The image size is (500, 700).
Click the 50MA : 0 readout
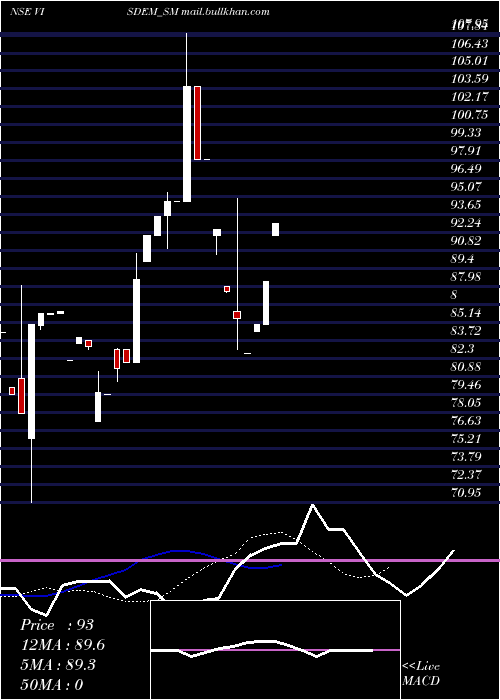pyautogui.click(x=51, y=684)
